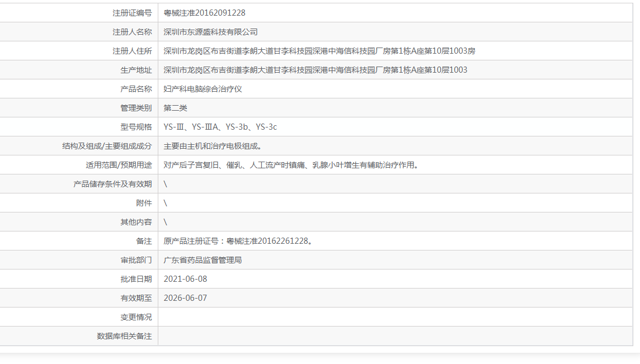Viewport: 640px width, 364px height.
Task: Select the 注册证编号 label cell
Action: pos(132,13)
